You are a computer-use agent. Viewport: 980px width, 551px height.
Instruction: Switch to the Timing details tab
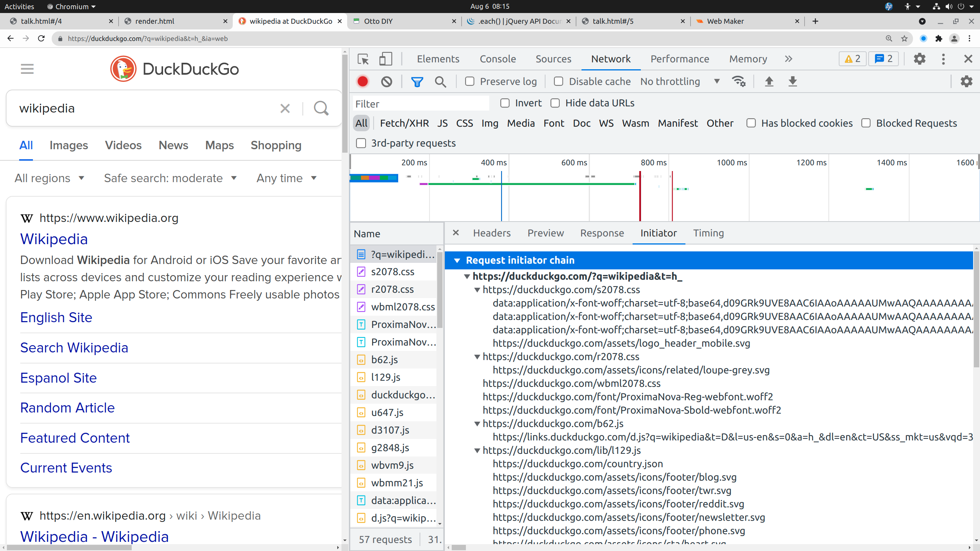708,233
